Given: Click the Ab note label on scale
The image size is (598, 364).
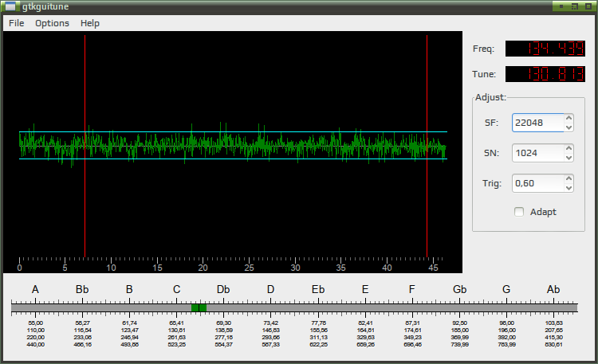Looking at the screenshot, I should coord(553,290).
